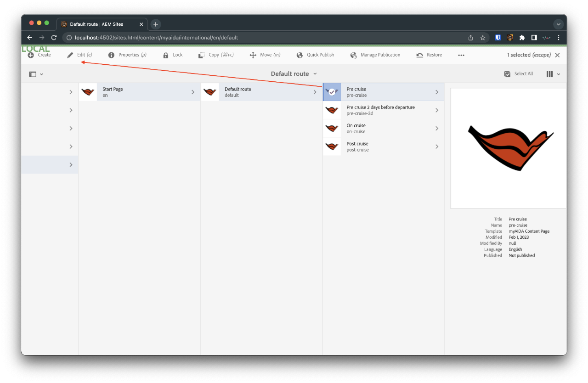Expand the Start Page chevron
This screenshot has width=588, height=383.
pos(193,92)
